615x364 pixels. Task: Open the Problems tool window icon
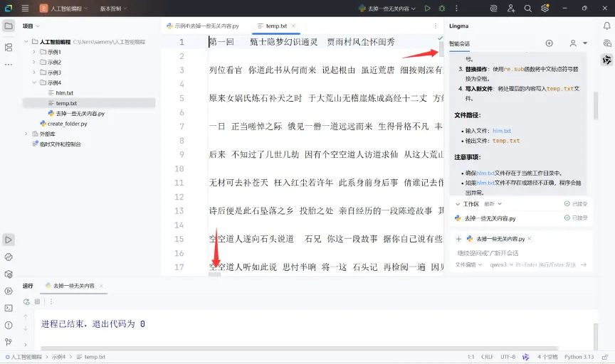click(x=9, y=325)
